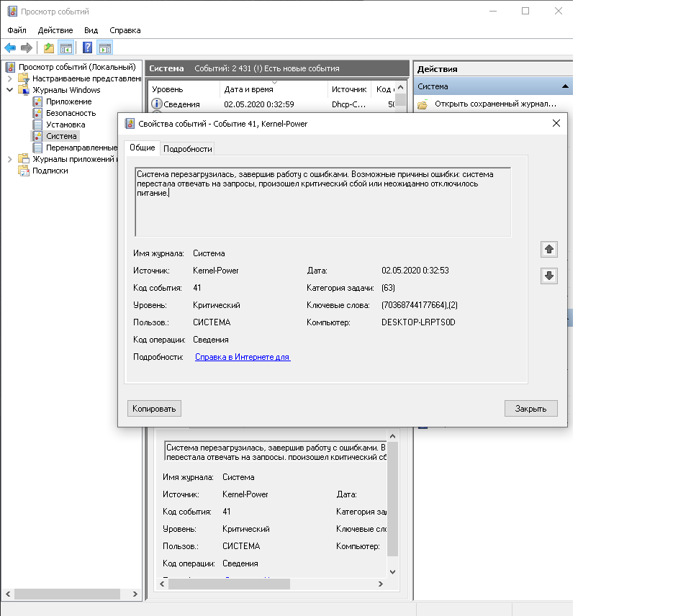
Task: Click event list scrollbar up arrow
Action: 400,87
